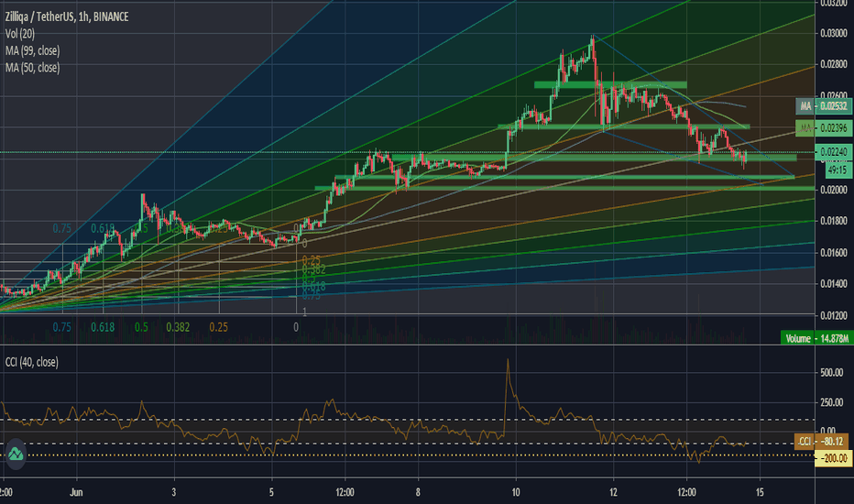
Task: Click the 49:15 countdown label
Action: pos(838,170)
